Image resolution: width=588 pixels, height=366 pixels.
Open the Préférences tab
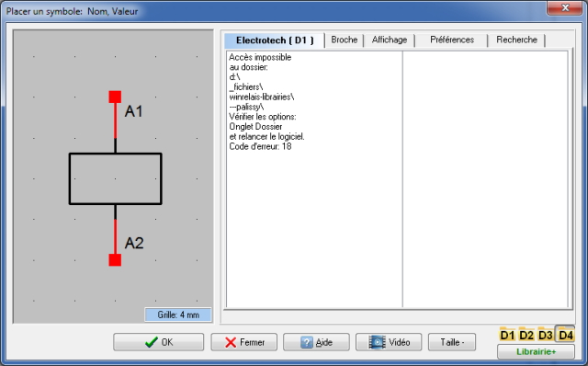(451, 40)
